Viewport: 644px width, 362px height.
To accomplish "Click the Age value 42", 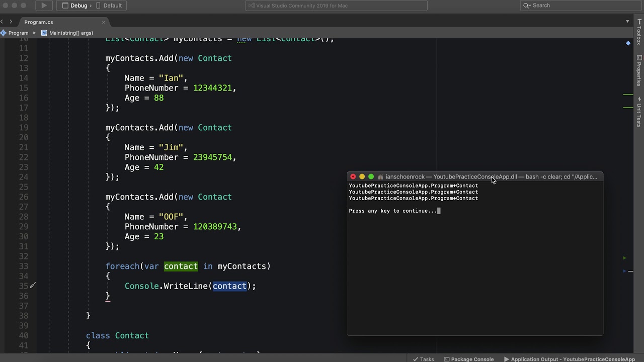I will [159, 167].
